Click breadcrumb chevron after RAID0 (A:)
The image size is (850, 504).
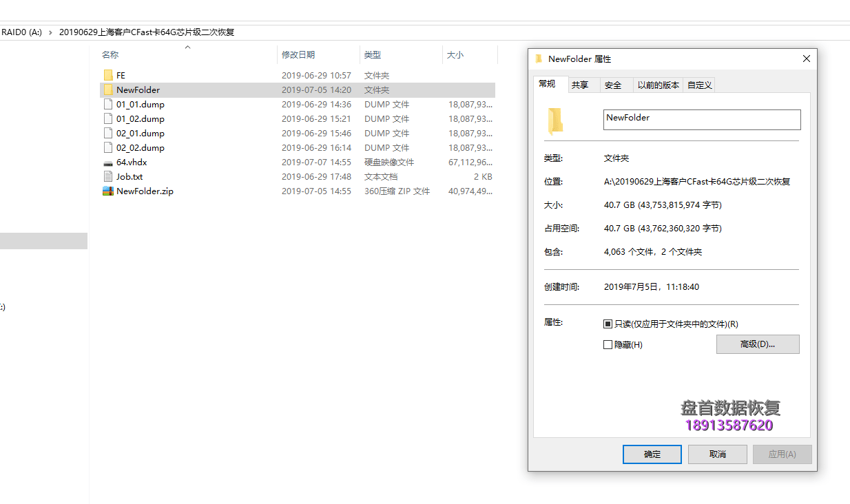pos(50,32)
